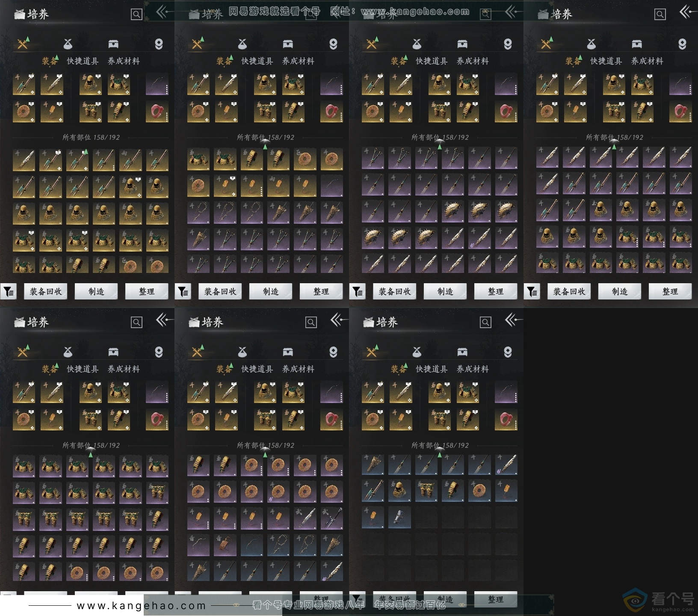The width and height of the screenshot is (698, 616).
Task: Switch to the 养成材料 tab in the top-left panel
Action: pyautogui.click(x=124, y=61)
